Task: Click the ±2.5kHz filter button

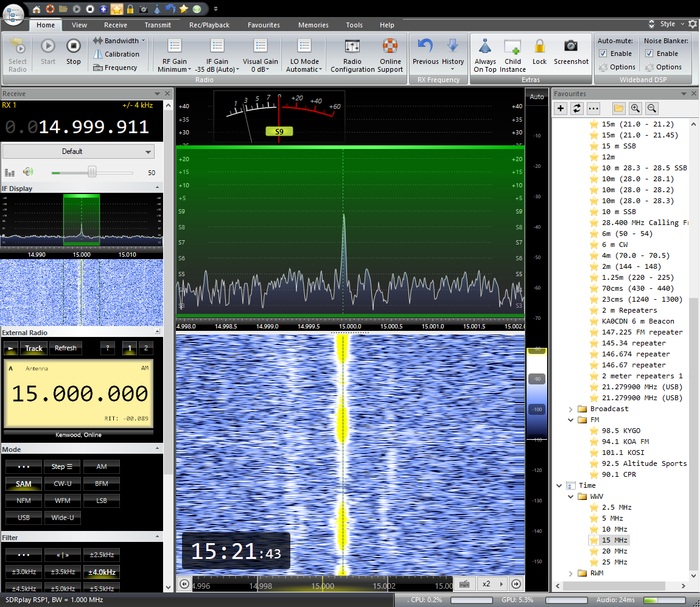Action: coord(101,555)
